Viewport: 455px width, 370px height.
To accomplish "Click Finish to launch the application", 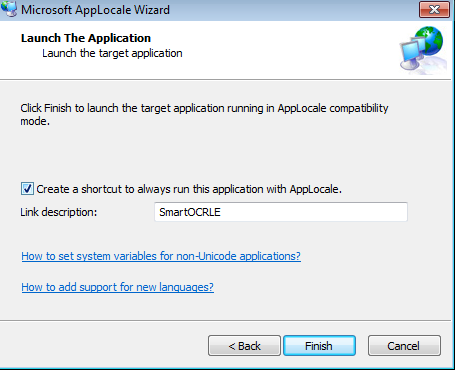I will pyautogui.click(x=319, y=346).
